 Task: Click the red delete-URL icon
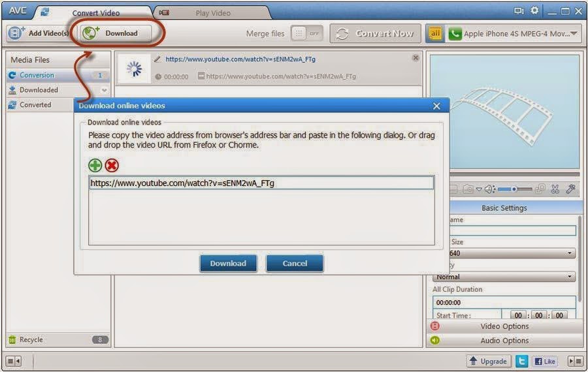112,165
